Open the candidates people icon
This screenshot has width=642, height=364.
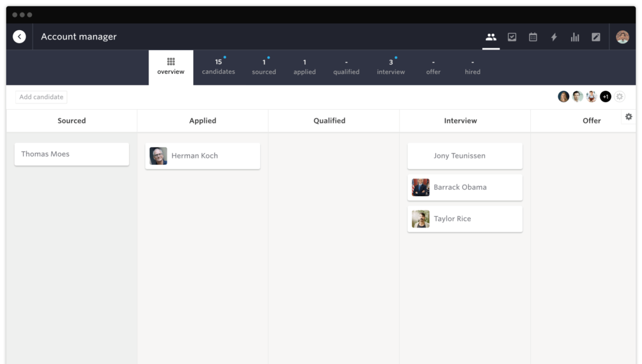tap(491, 37)
